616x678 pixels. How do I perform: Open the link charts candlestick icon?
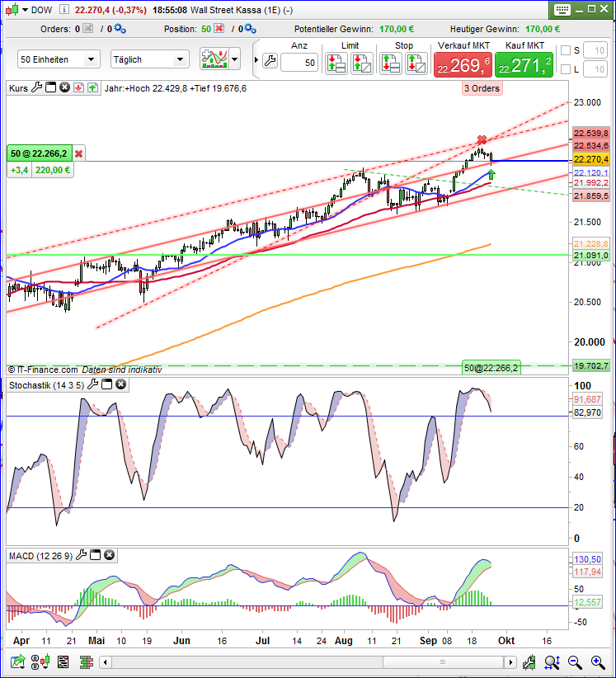click(40, 662)
